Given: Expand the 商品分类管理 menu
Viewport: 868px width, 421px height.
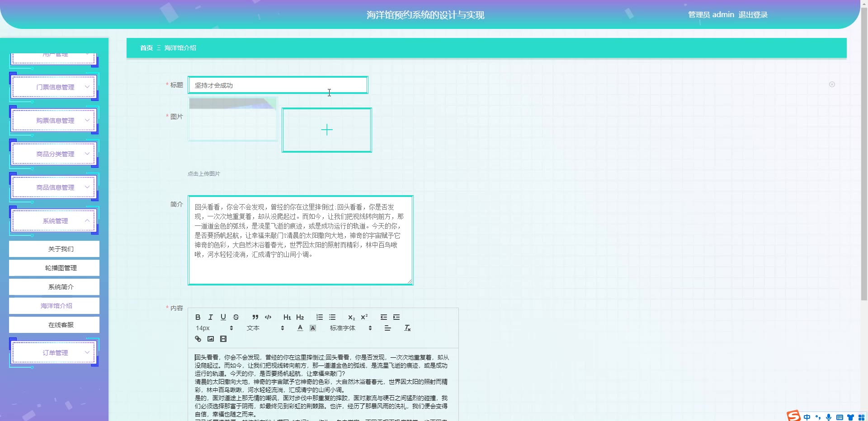Looking at the screenshot, I should pos(54,154).
